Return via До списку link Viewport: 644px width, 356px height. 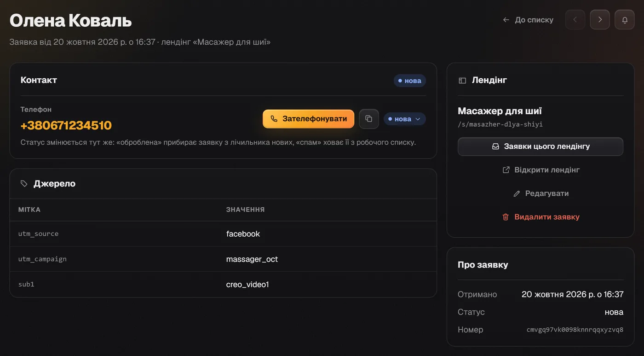click(528, 20)
